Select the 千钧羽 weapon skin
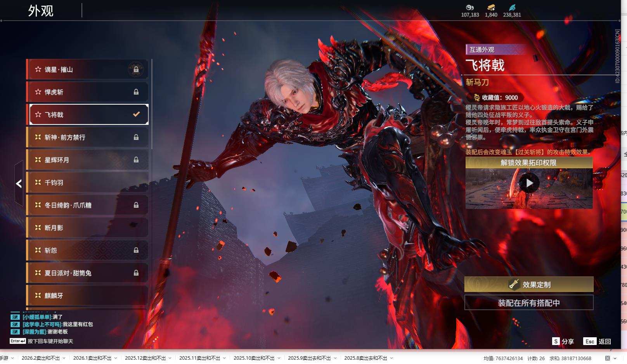This screenshot has height=364, width=627. click(x=87, y=183)
